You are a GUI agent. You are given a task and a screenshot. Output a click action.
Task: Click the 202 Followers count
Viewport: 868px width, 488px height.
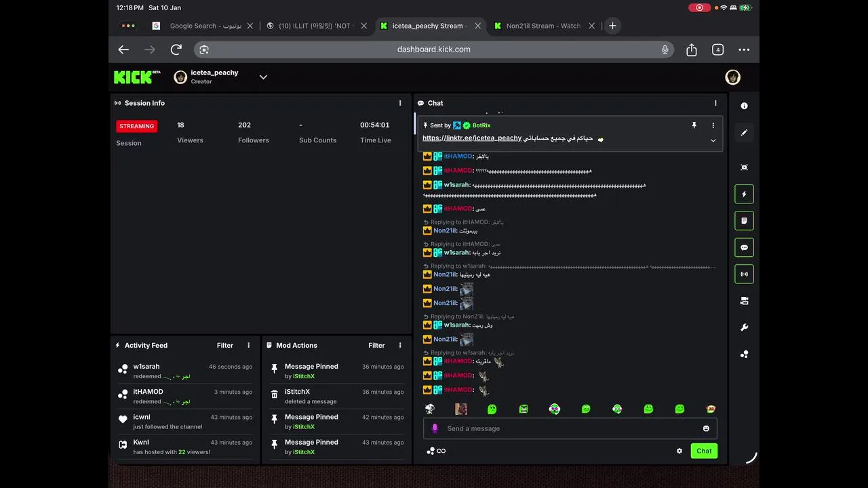[x=245, y=125]
